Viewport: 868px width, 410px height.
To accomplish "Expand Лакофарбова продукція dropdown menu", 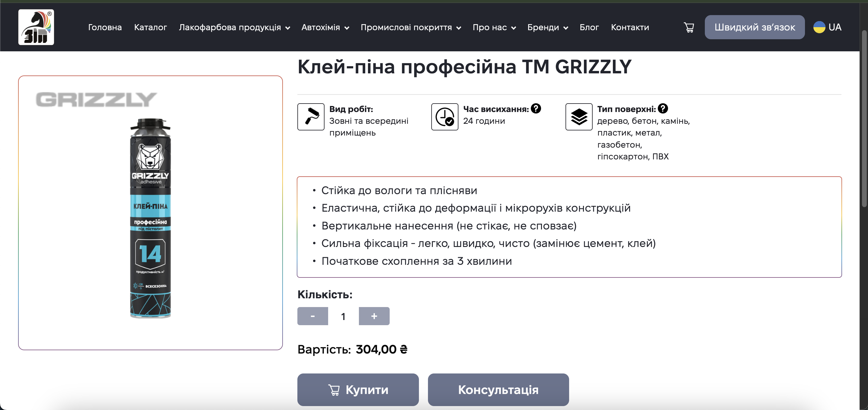I will [234, 27].
